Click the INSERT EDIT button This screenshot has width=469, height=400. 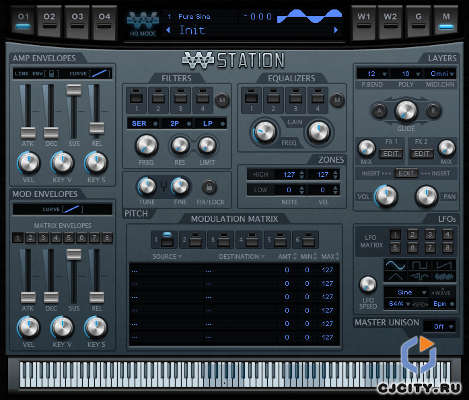[406, 173]
